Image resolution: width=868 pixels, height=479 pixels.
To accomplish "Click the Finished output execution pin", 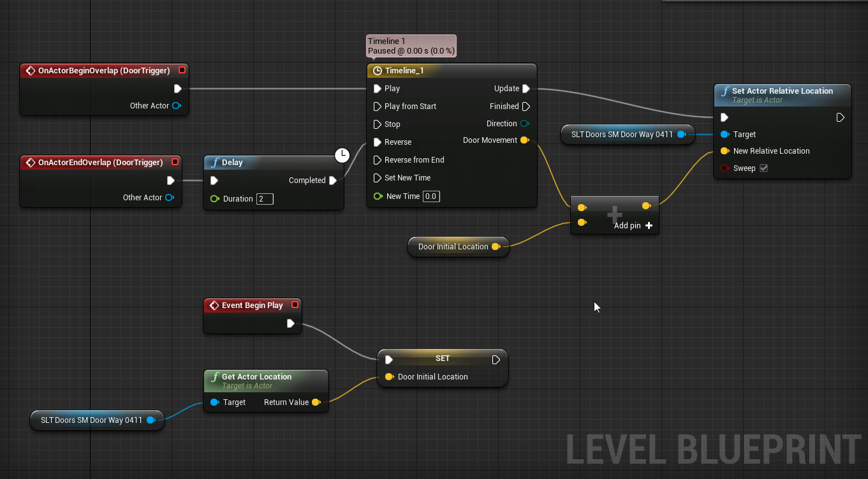I will pyautogui.click(x=526, y=107).
